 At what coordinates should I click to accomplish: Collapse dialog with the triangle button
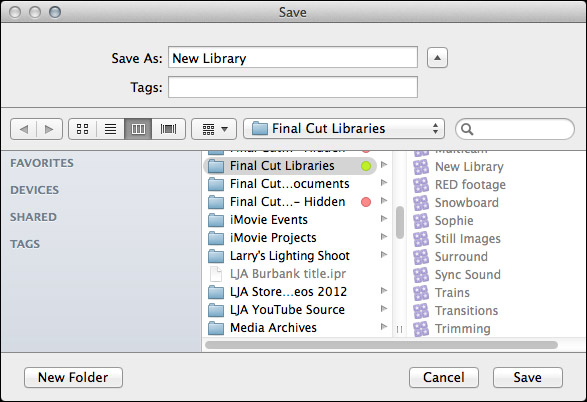[x=437, y=58]
